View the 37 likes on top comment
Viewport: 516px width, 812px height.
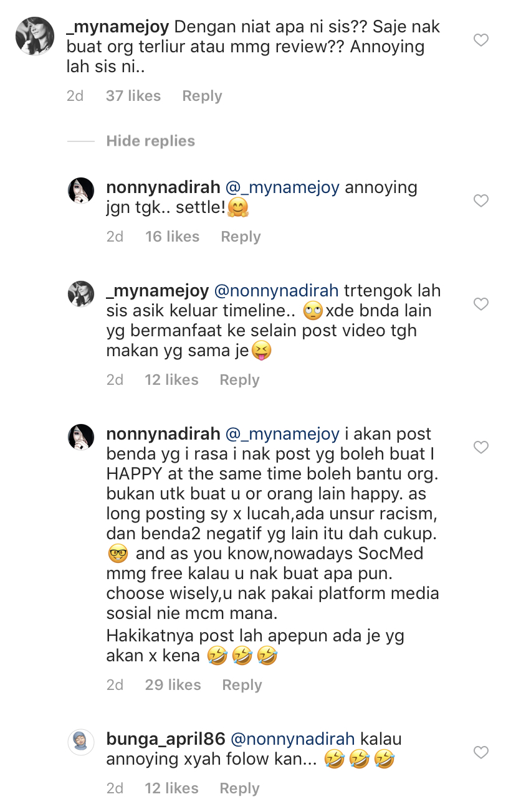click(133, 96)
